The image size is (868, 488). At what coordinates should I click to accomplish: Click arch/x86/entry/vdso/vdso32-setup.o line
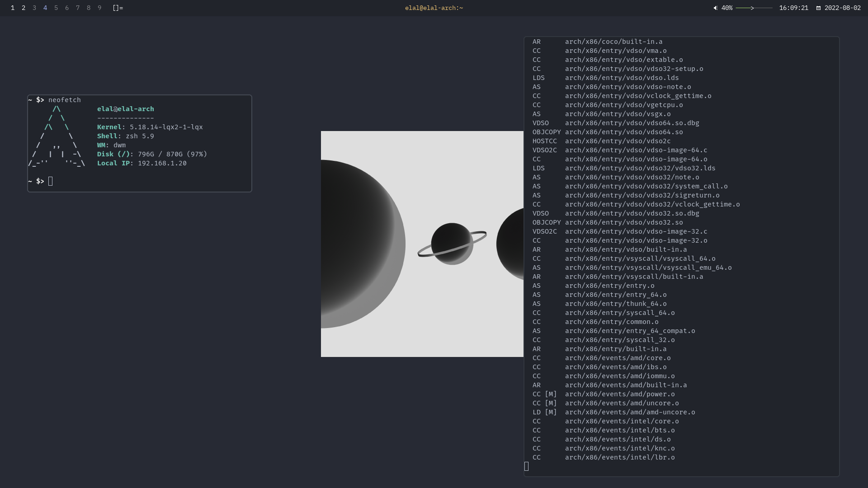pos(618,69)
